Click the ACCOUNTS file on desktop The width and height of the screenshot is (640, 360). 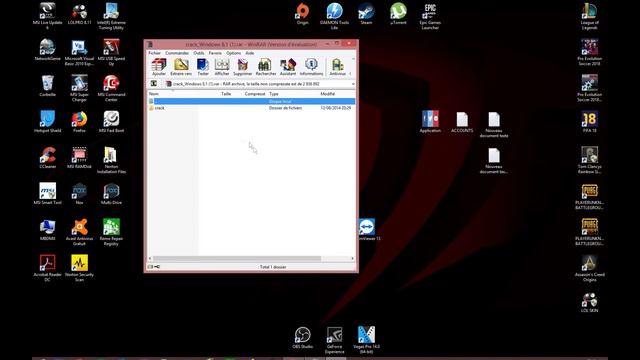click(462, 122)
